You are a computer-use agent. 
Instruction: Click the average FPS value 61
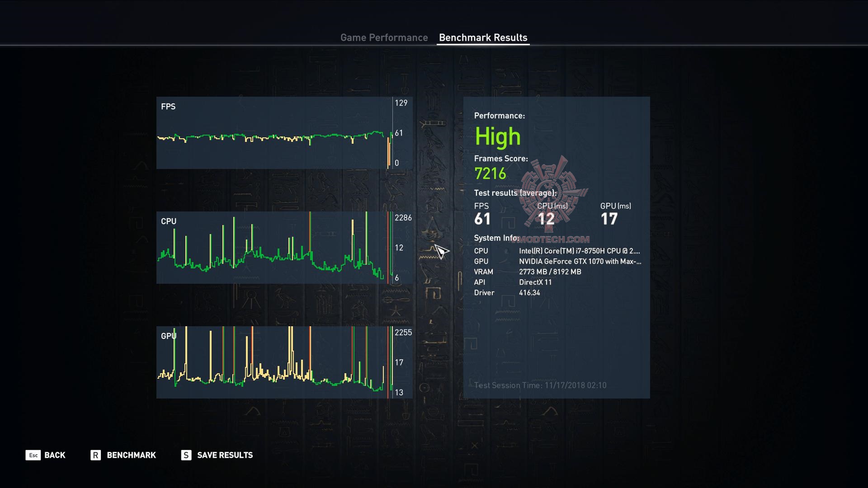coord(482,219)
